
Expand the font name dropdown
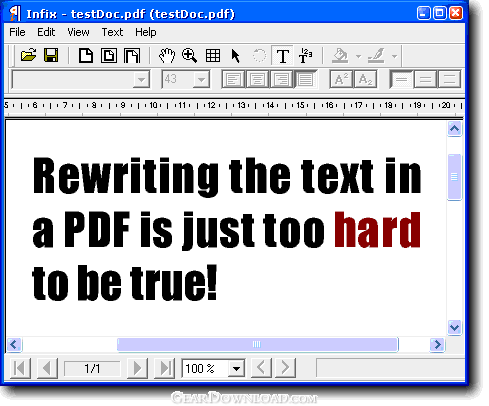[141, 80]
